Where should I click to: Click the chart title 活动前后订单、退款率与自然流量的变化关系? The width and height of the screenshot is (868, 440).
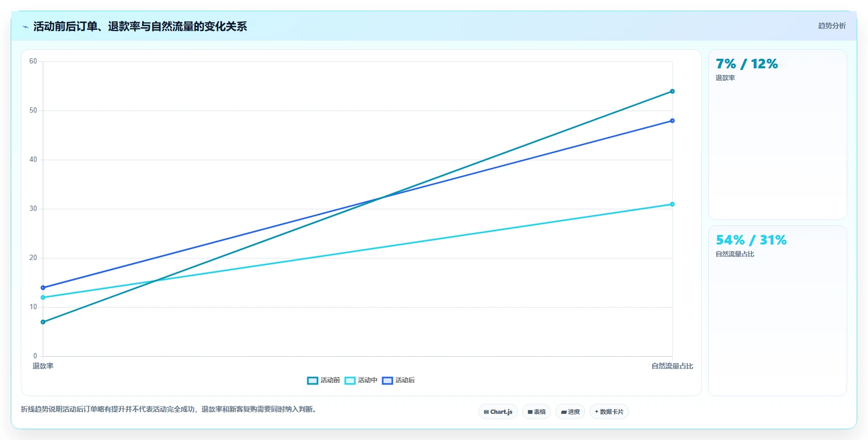pos(140,27)
